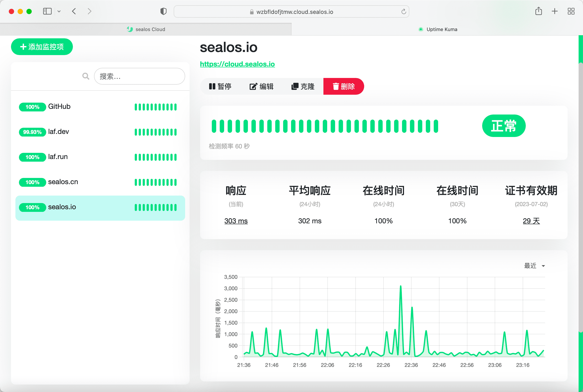Switch to the Uptime Kuma tab

[437, 29]
